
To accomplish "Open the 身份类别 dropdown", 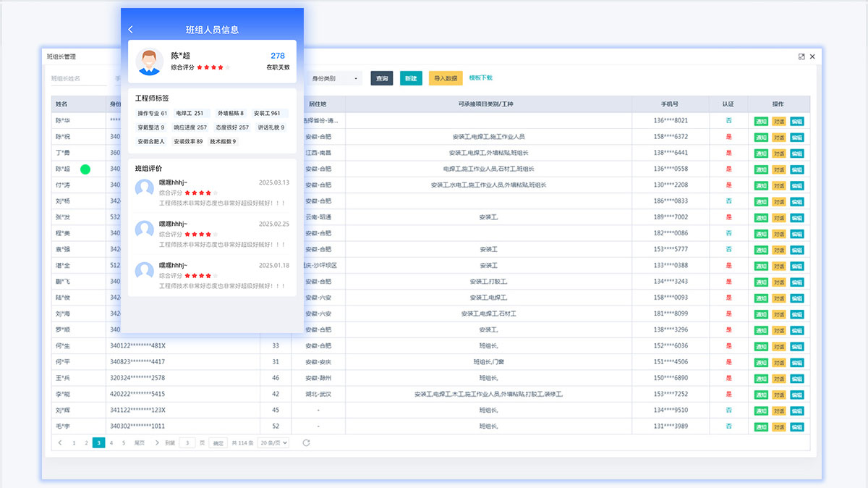I will [x=333, y=77].
